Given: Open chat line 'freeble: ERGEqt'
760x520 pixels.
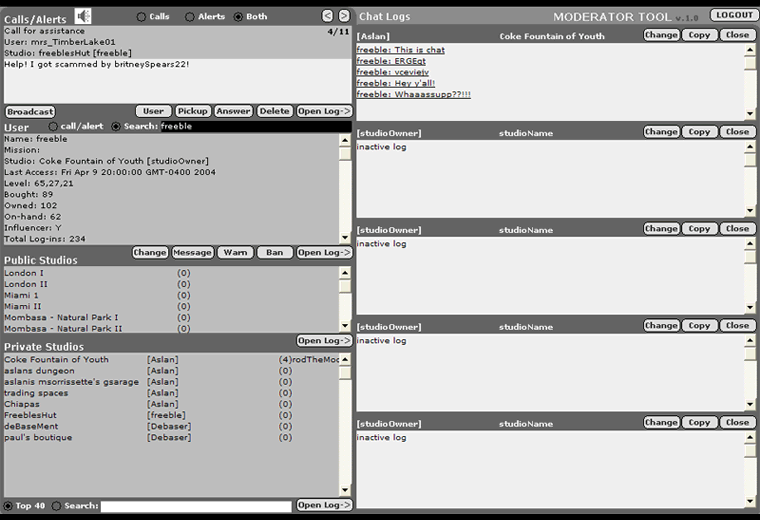Looking at the screenshot, I should point(391,61).
